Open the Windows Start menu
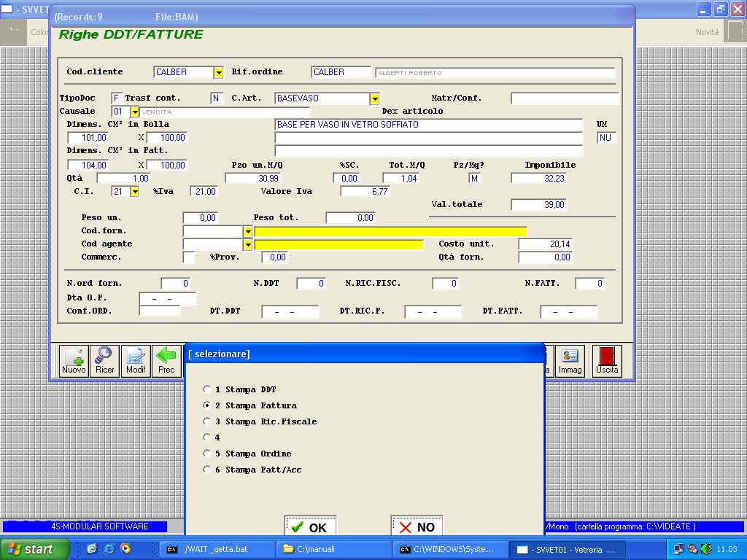The image size is (747, 560). (34, 549)
